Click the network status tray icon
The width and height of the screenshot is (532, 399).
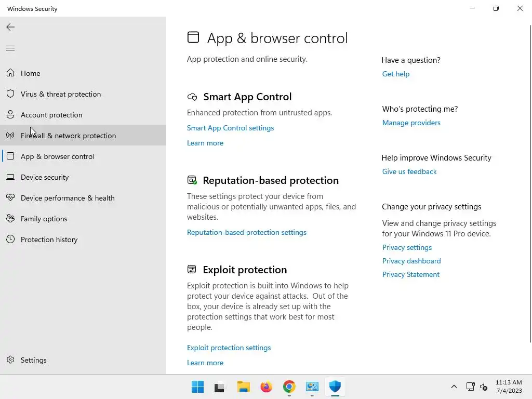pyautogui.click(x=470, y=387)
